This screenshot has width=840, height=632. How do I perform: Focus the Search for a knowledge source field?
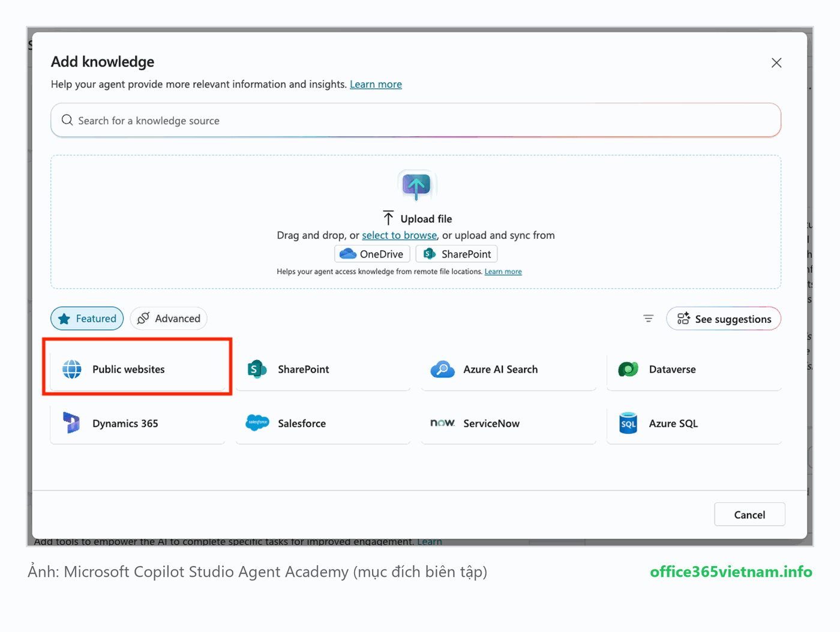tap(416, 120)
